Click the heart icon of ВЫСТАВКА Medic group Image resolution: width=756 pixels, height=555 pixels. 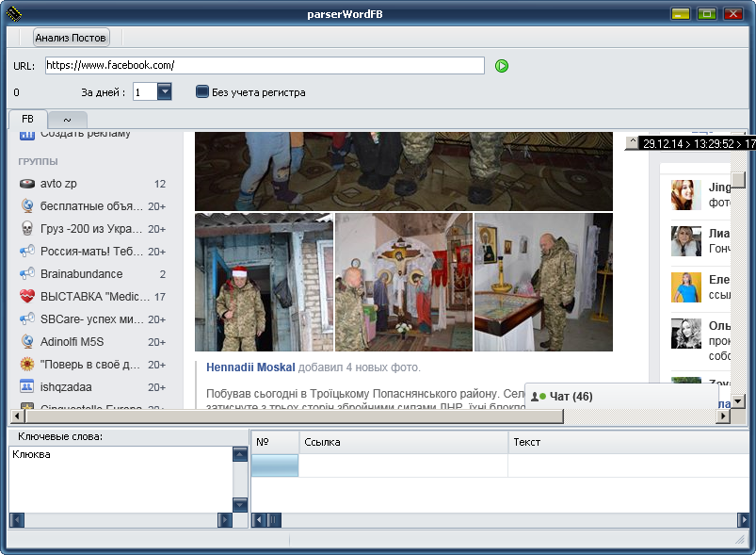(x=27, y=296)
